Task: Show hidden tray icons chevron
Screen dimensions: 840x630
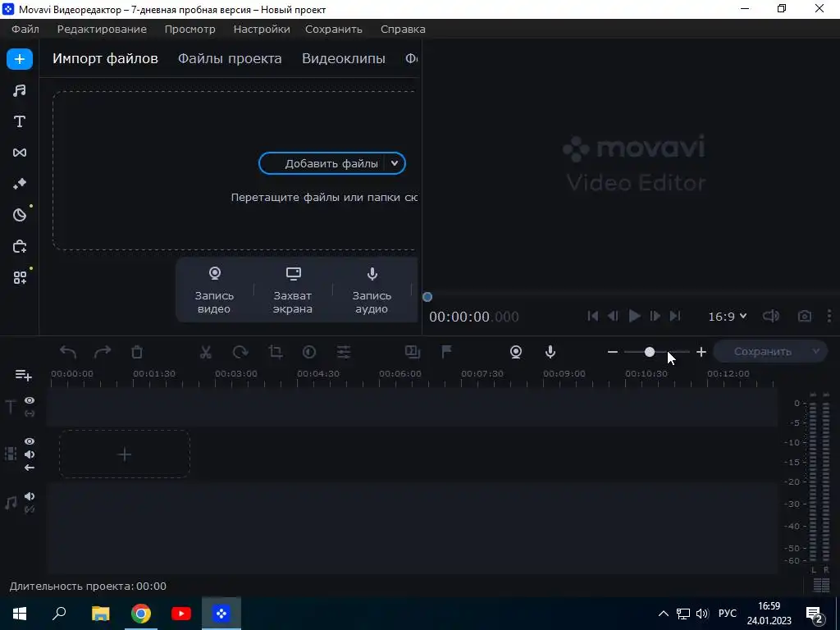Action: click(x=663, y=614)
